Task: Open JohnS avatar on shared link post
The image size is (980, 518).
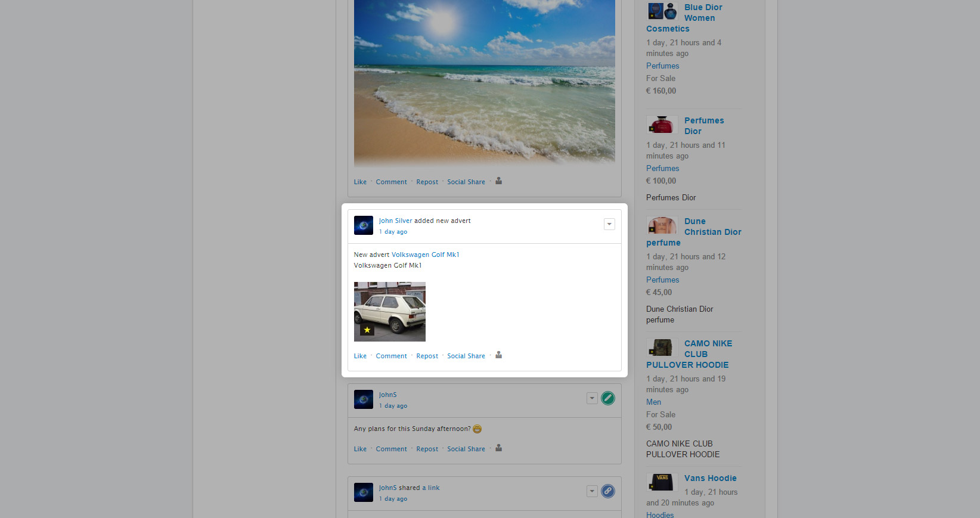Action: [363, 492]
